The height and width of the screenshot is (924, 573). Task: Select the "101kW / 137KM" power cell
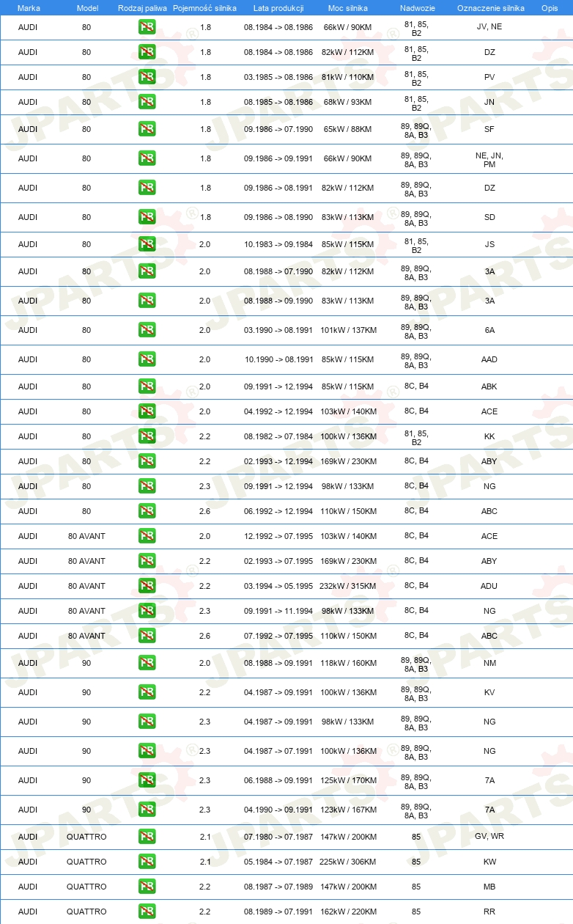point(347,330)
